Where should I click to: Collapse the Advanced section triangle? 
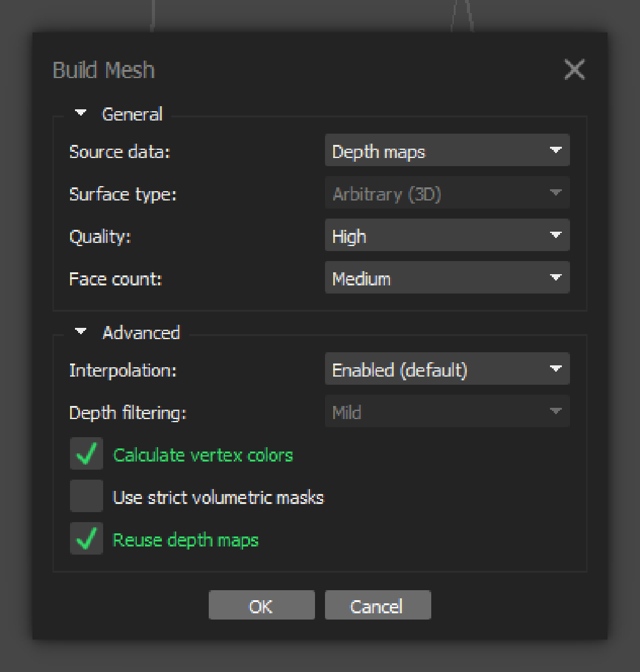tap(81, 332)
